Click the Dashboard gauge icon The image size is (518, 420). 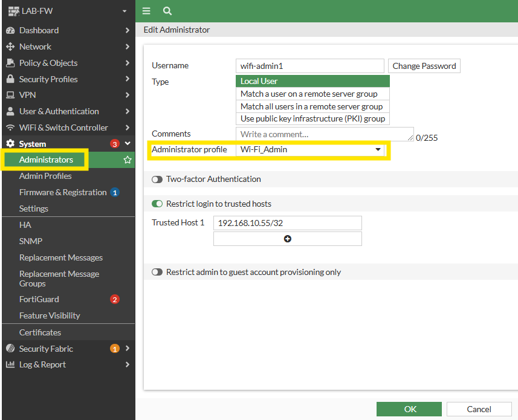pos(10,30)
